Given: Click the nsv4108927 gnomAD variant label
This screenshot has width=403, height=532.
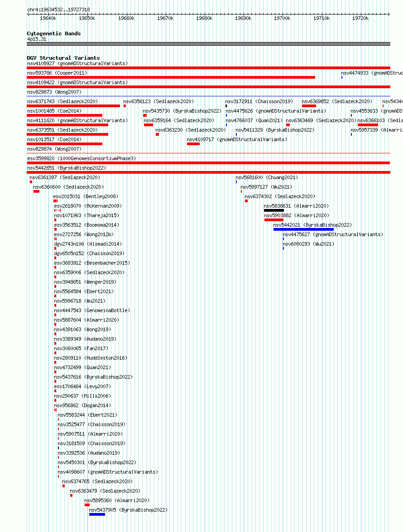Looking at the screenshot, I should [77, 63].
